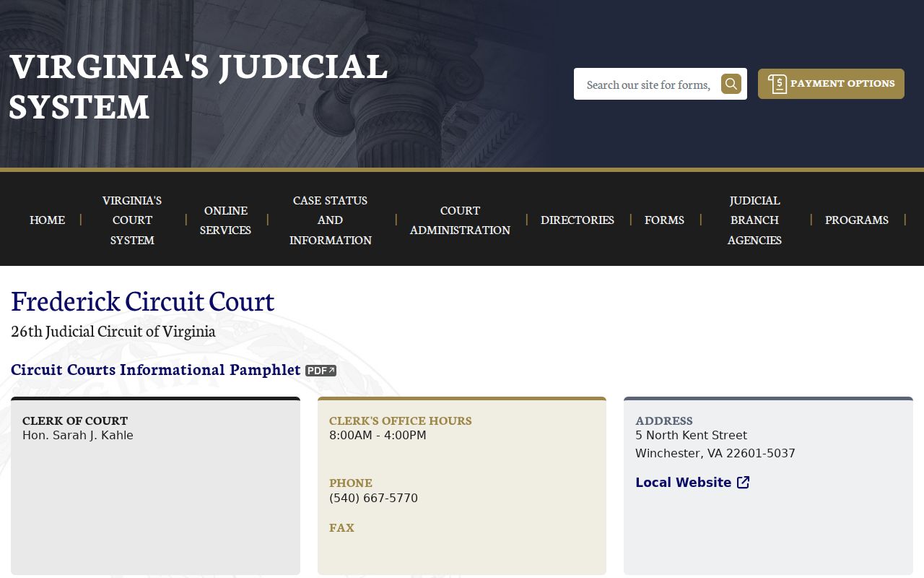This screenshot has width=924, height=578.
Task: Click the Clerk of Court label
Action: click(x=75, y=420)
